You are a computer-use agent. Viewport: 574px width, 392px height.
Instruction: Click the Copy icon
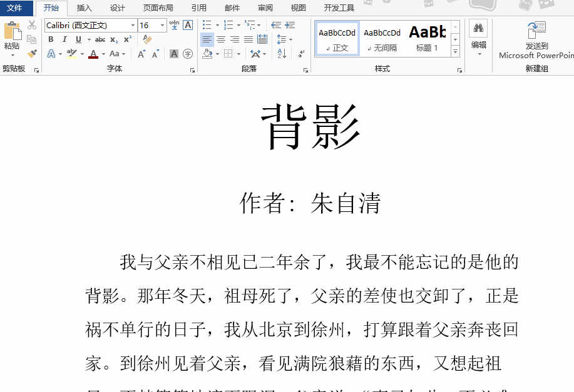32,39
